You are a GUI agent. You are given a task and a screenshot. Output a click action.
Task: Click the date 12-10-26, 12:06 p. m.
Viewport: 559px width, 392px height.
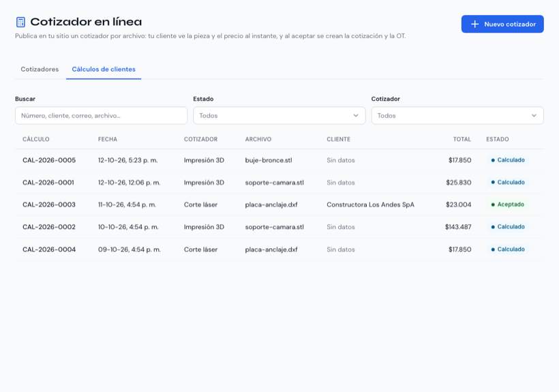point(129,183)
